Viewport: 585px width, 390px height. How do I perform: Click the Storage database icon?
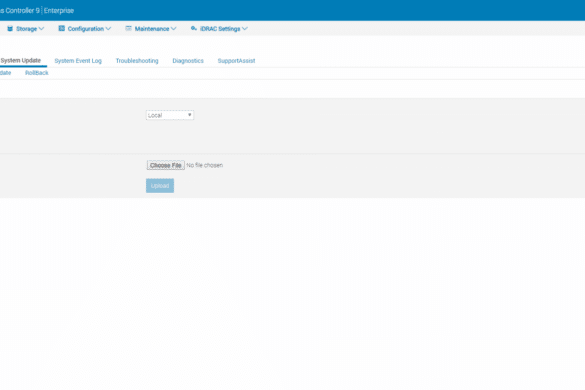pos(10,28)
